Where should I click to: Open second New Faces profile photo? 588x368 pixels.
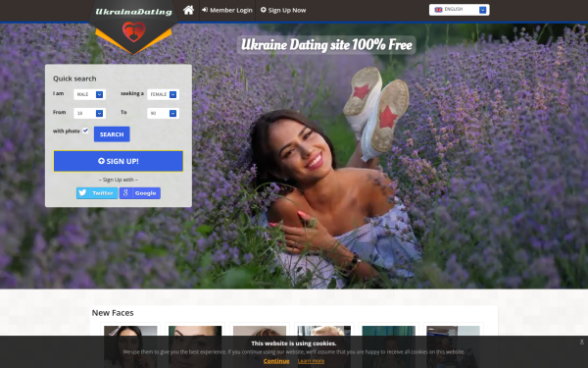point(195,347)
